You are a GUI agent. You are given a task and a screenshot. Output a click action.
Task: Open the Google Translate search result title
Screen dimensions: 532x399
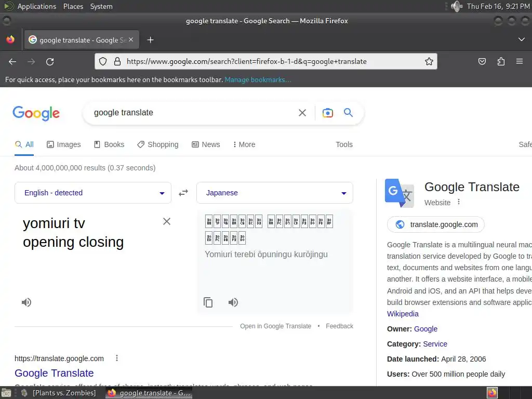point(54,373)
